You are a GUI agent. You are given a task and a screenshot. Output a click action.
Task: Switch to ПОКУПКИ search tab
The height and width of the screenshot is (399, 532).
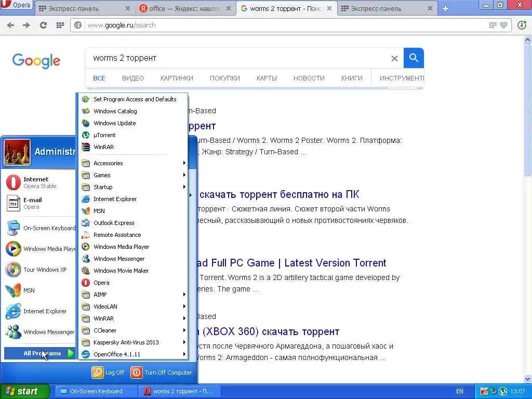point(224,78)
